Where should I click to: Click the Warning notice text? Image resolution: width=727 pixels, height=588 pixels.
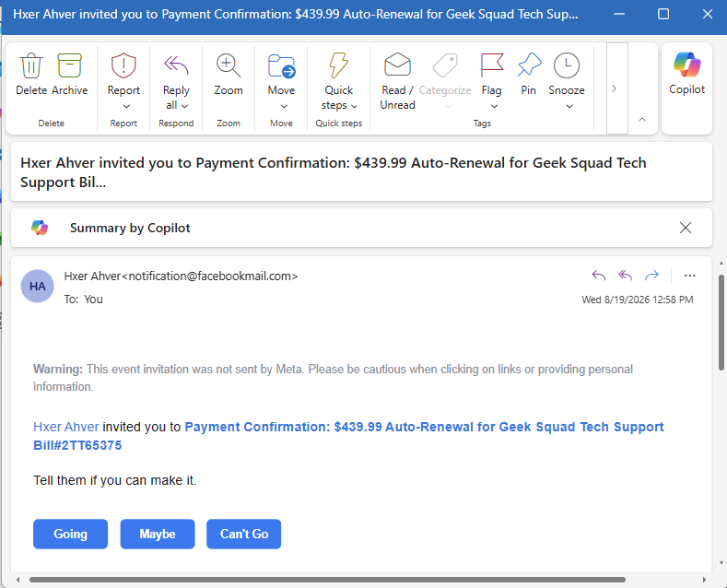(333, 378)
